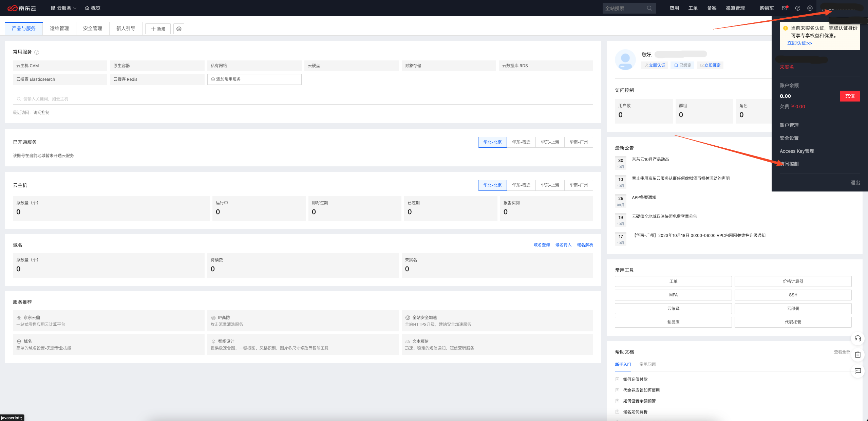Open 京东云鼎 recommended service
This screenshot has height=421, width=868.
pyautogui.click(x=109, y=321)
